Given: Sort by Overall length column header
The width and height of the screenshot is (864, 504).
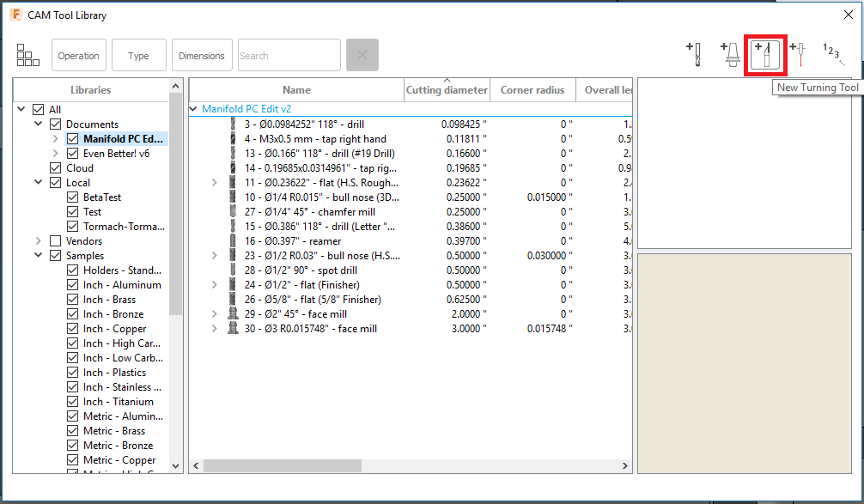Looking at the screenshot, I should pyautogui.click(x=605, y=90).
